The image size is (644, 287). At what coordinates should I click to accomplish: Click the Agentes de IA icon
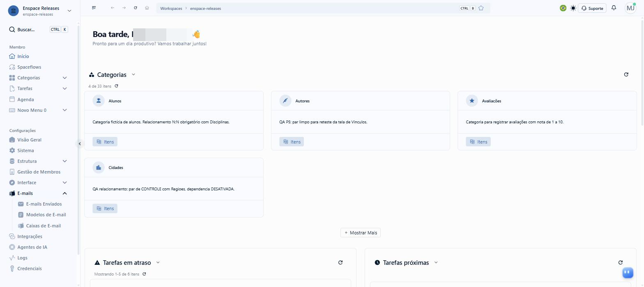pos(12,247)
